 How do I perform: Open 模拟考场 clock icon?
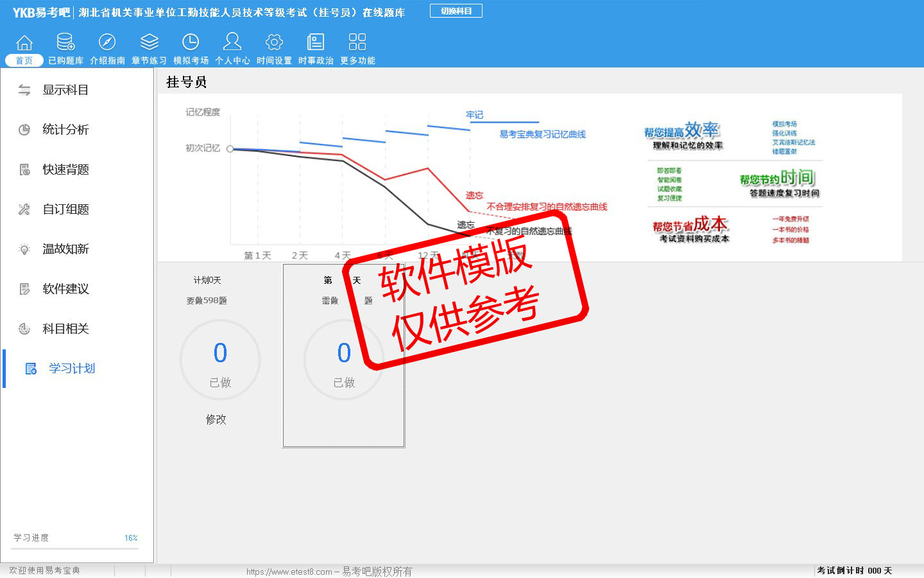pyautogui.click(x=191, y=42)
